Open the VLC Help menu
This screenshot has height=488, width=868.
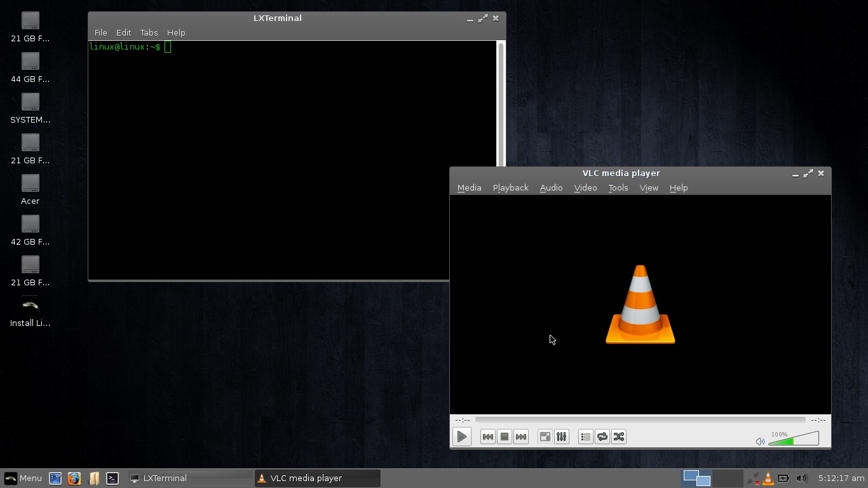click(x=679, y=187)
